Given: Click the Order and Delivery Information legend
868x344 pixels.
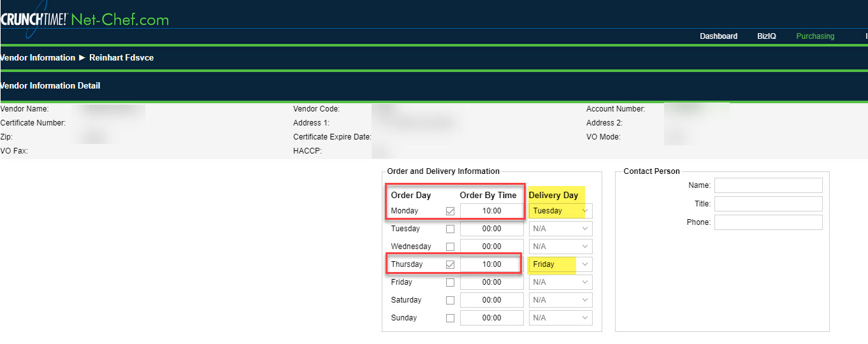Looking at the screenshot, I should [444, 171].
